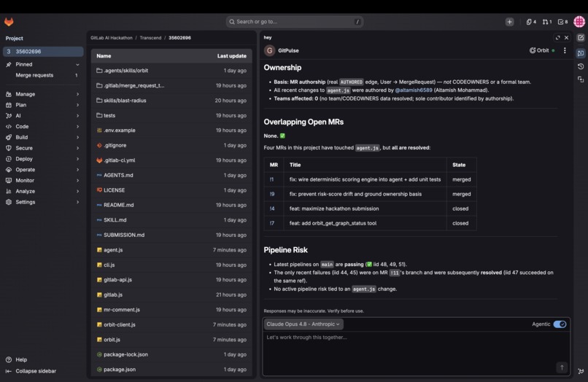Screen dimensions: 588x382
Task: Open the sessions icon in right rail
Action: pyautogui.click(x=581, y=79)
